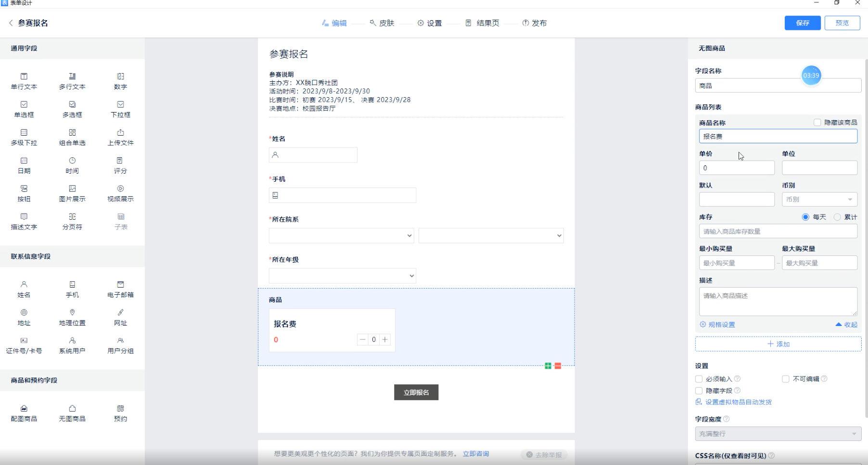Collapse the product details with 收起
The width and height of the screenshot is (868, 465).
pyautogui.click(x=846, y=325)
